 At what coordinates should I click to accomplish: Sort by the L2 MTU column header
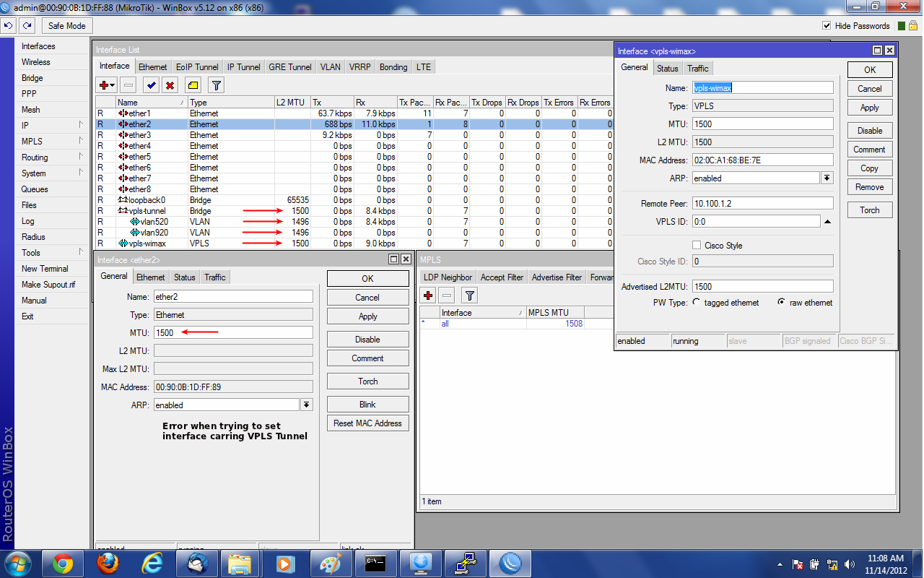[x=292, y=103]
